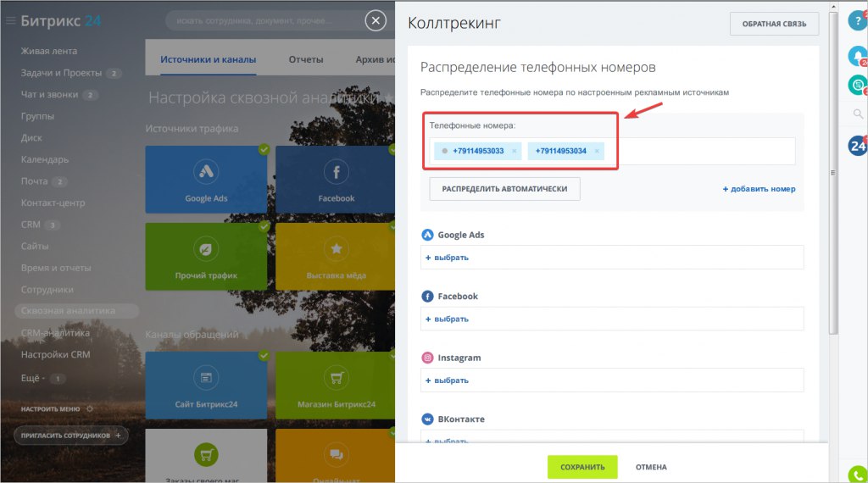The height and width of the screenshot is (483, 868).
Task: Click the panel vertical scrollbar
Action: (x=833, y=173)
